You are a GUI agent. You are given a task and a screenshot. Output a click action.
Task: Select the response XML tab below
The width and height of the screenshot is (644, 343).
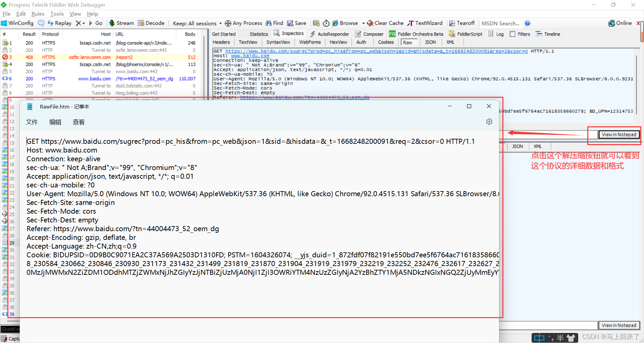(x=538, y=146)
